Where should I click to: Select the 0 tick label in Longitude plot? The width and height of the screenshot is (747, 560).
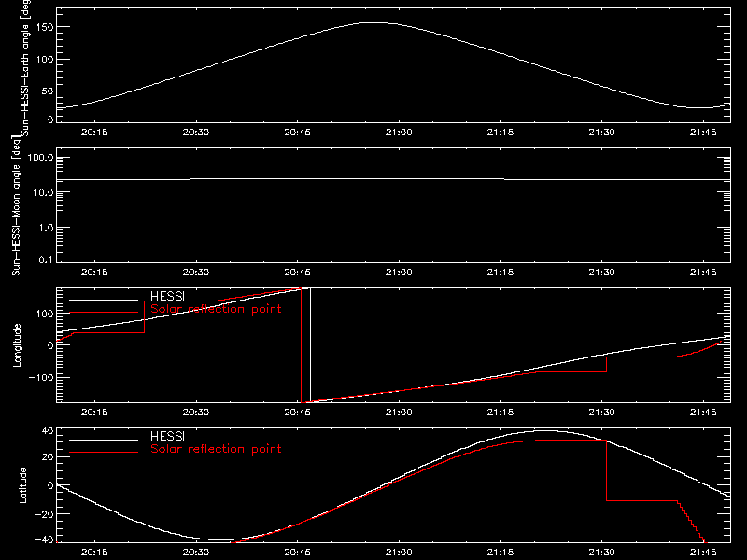pos(51,345)
